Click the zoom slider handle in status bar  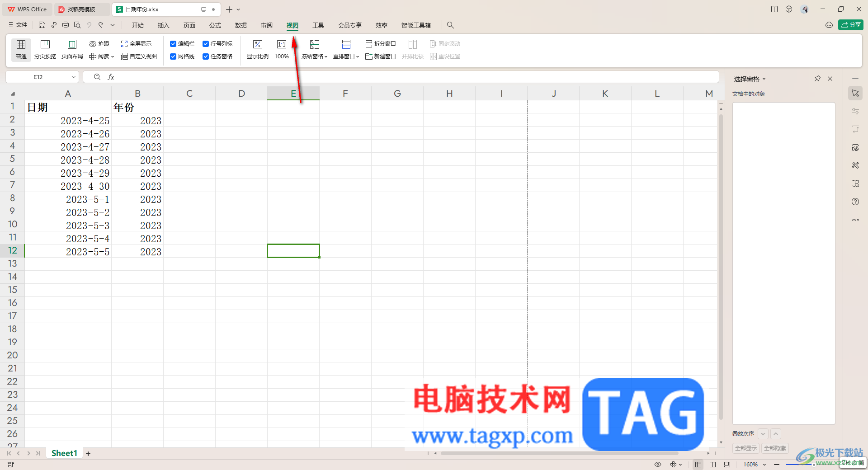pos(813,465)
